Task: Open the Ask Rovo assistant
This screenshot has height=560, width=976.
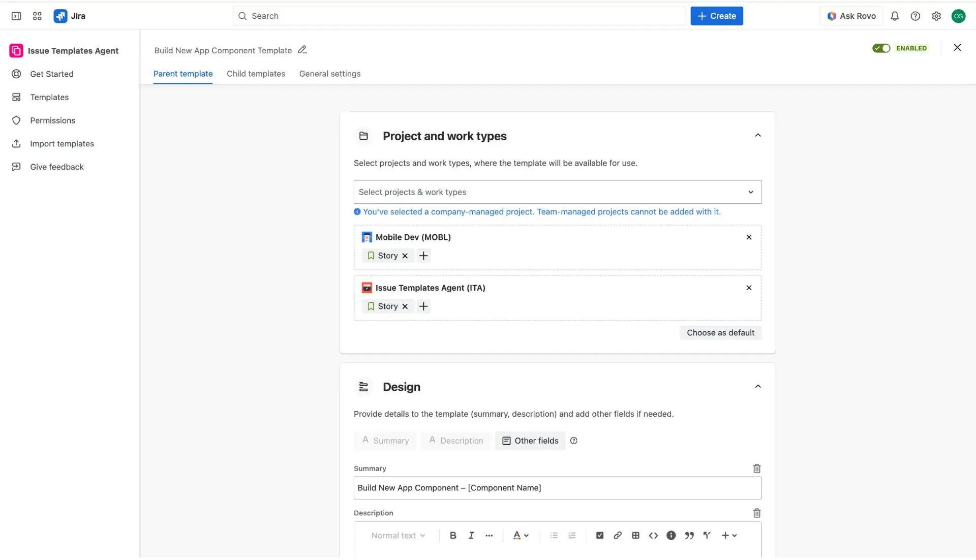Action: pyautogui.click(x=851, y=16)
